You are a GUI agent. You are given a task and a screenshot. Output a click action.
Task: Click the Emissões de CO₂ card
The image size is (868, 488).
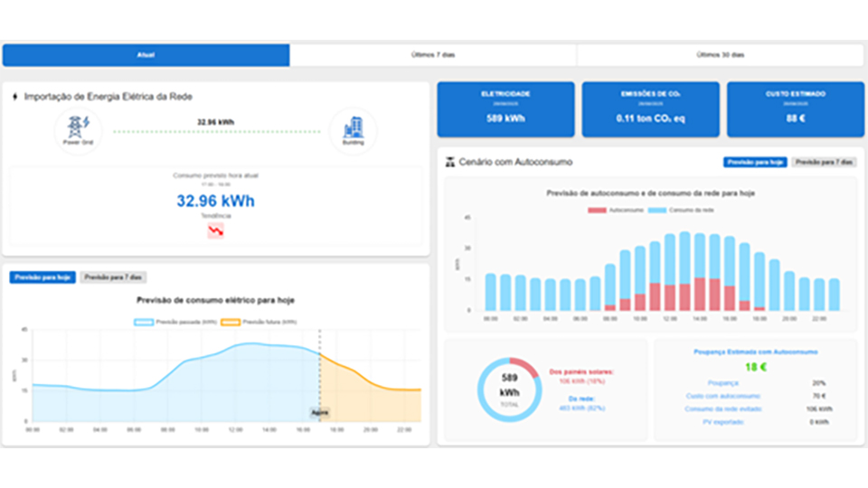650,109
